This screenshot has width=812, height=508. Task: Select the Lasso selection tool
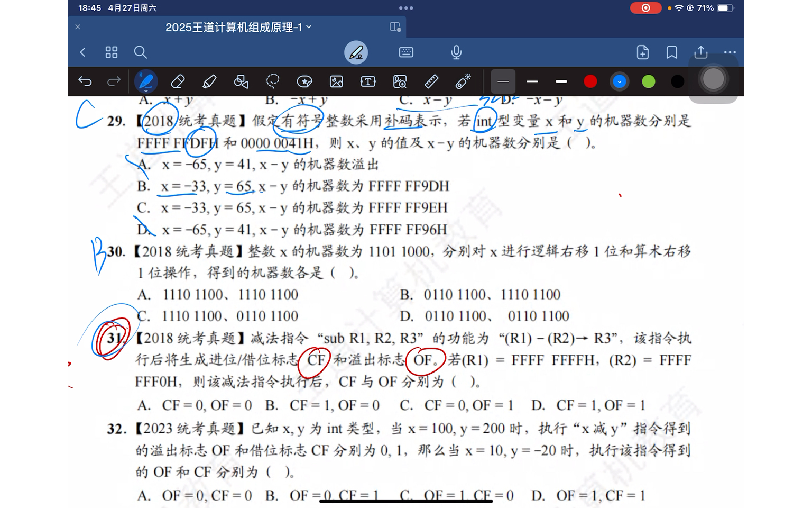(273, 81)
